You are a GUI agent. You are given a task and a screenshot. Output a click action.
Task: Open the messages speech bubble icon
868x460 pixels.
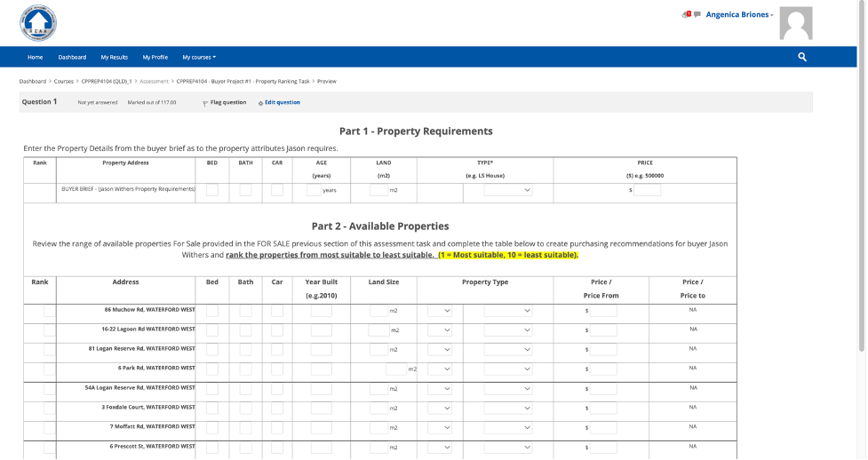[x=697, y=14]
